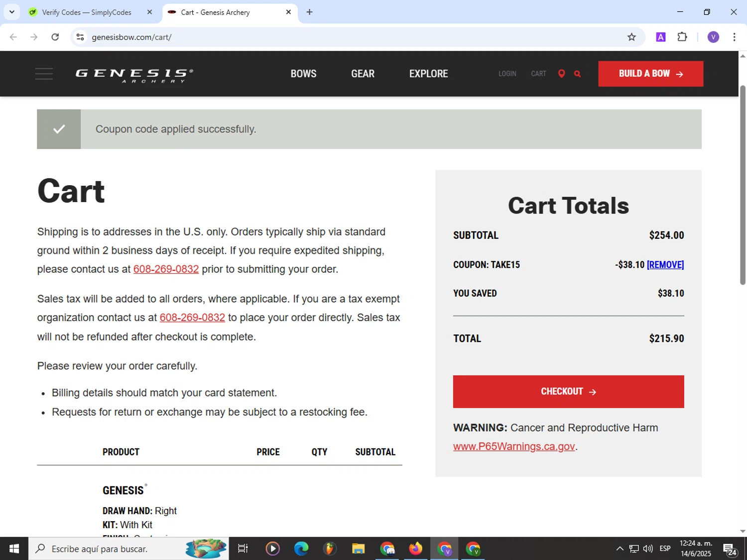The image size is (747, 560).
Task: Open the volume control in system tray
Action: [648, 549]
